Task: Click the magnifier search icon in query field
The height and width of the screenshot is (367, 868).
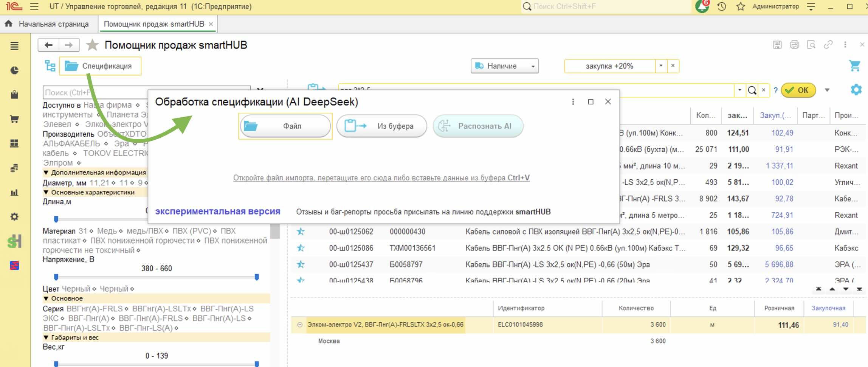Action: pyautogui.click(x=752, y=90)
